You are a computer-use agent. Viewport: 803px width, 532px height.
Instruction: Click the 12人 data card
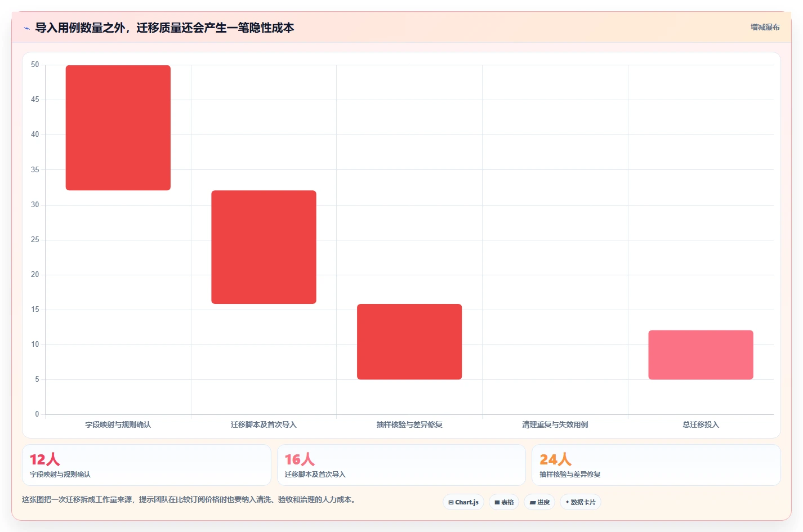(146, 465)
